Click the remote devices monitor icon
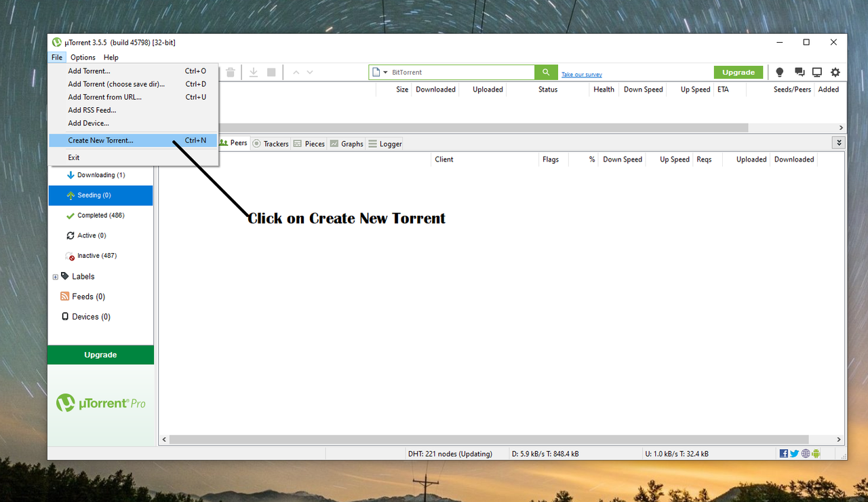Viewport: 868px width, 502px height. 817,72
